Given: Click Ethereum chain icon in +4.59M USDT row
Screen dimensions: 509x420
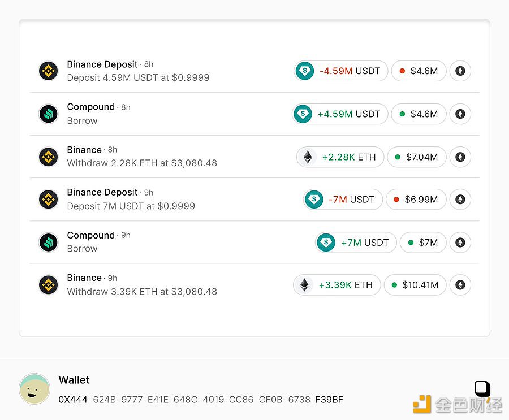Looking at the screenshot, I should [x=460, y=114].
